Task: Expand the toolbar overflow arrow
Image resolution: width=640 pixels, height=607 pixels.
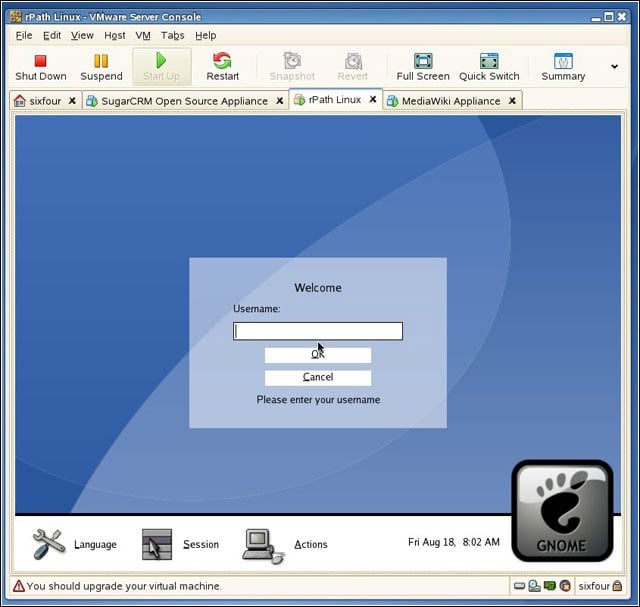Action: pos(614,67)
